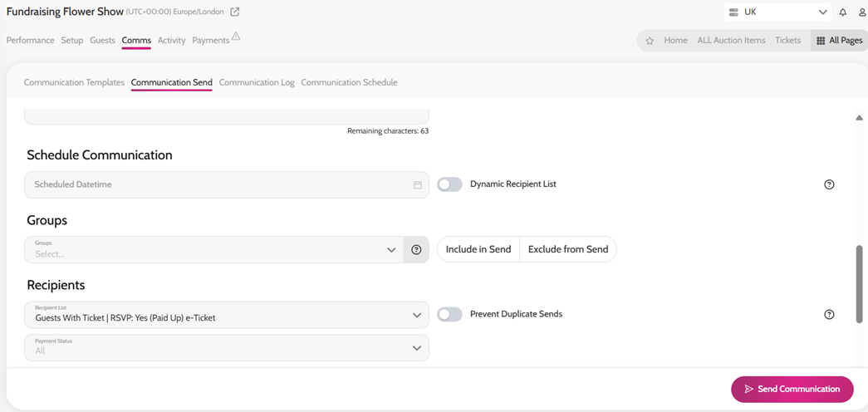Click the vertical scrollbar thumb

pos(859,283)
